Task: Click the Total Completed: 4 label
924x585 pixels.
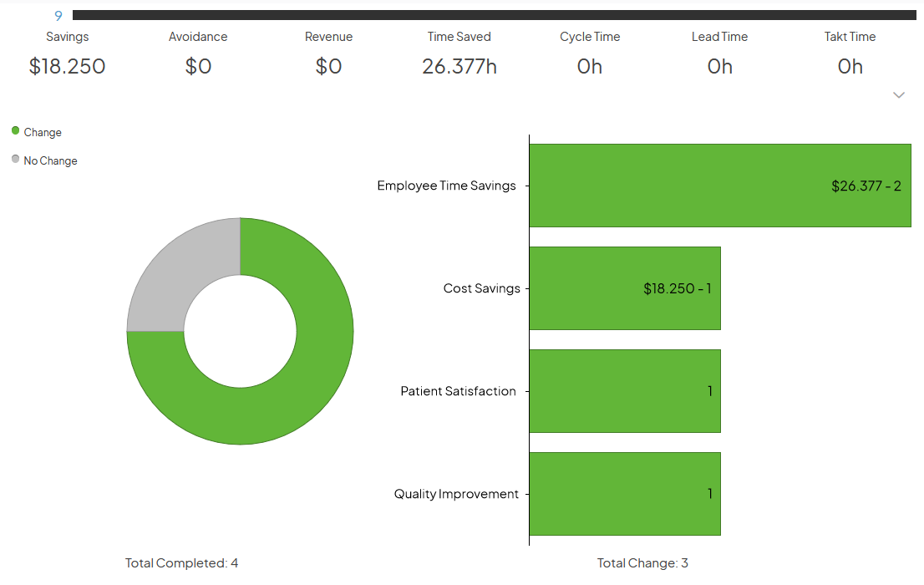Action: [181, 562]
